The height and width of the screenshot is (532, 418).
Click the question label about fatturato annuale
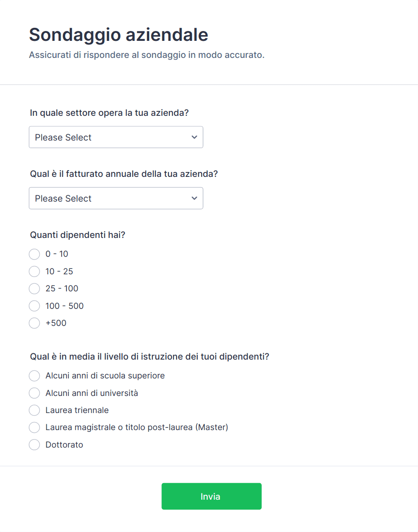(124, 174)
